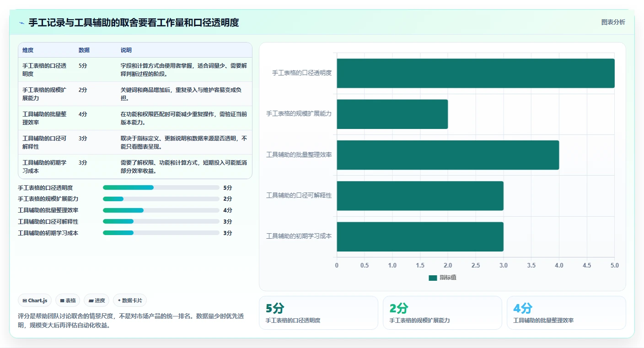Click the chart bar for 手工表格的口径透明度
The height and width of the screenshot is (348, 644).
click(x=476, y=73)
